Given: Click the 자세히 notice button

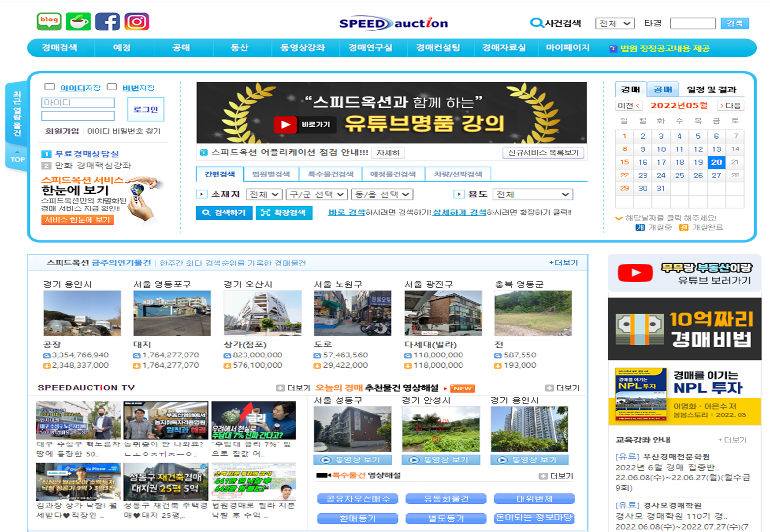Looking at the screenshot, I should [388, 153].
